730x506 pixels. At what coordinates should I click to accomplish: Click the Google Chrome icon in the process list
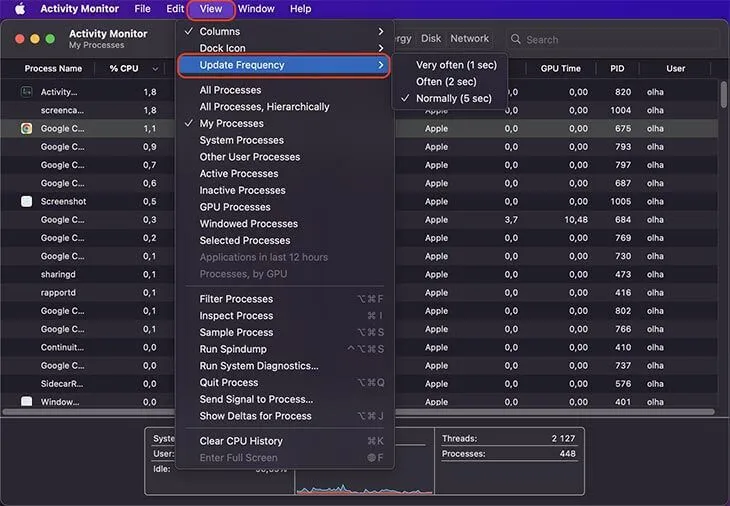pyautogui.click(x=27, y=128)
